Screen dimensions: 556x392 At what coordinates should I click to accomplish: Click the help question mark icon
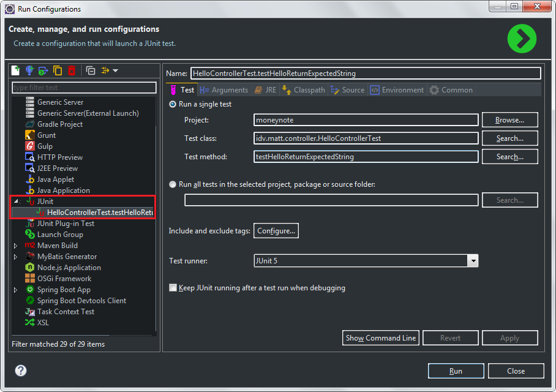point(21,371)
